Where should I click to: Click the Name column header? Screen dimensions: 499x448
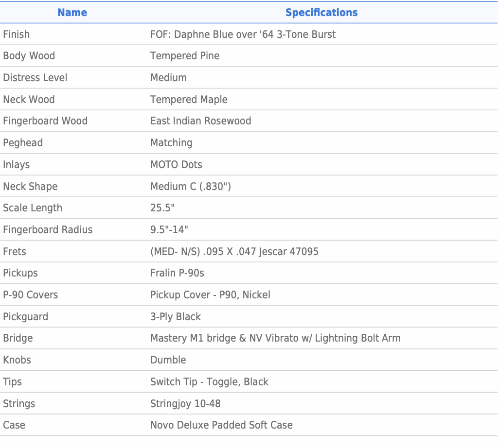72,13
